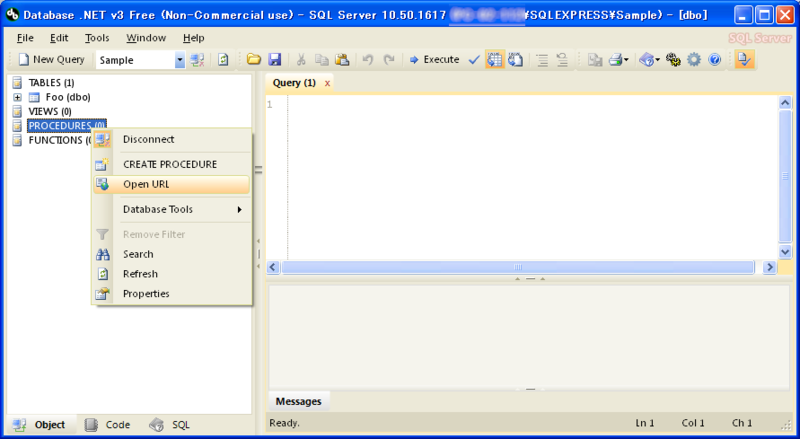Click the single gear options icon
Screen dimensions: 800x439
click(x=694, y=60)
